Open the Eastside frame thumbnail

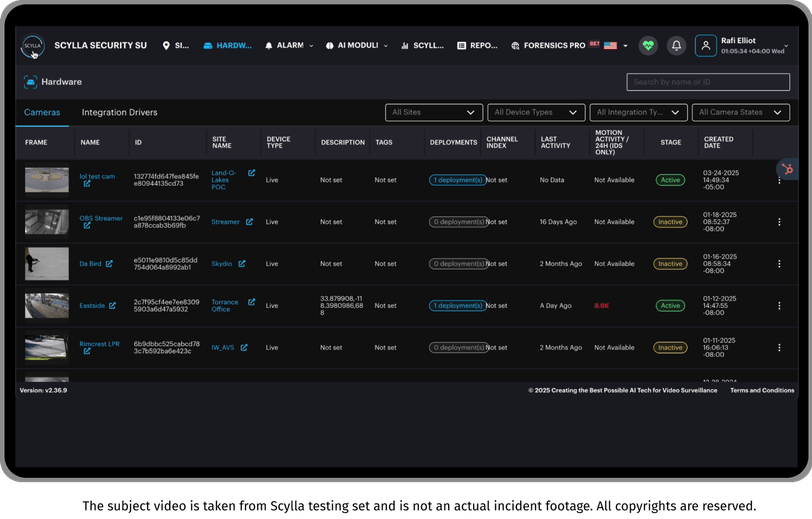point(47,306)
